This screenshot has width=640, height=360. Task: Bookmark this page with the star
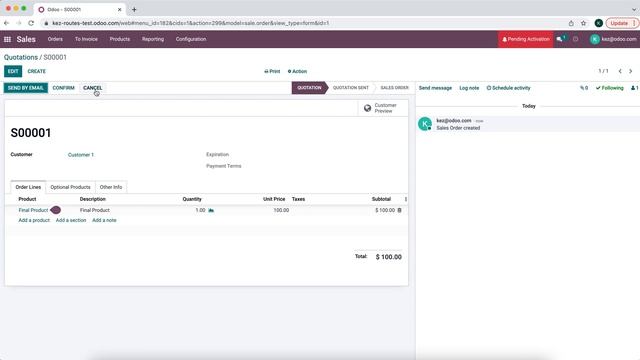coord(584,23)
